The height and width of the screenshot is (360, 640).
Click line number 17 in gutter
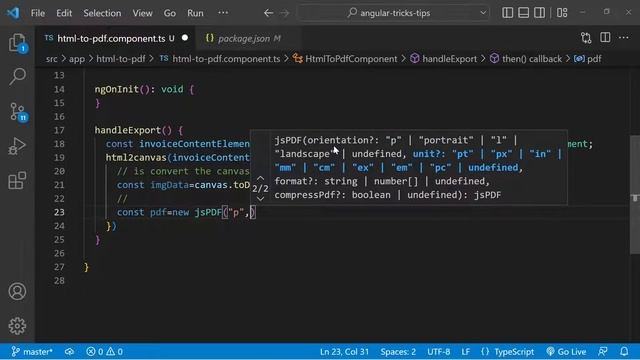point(59,130)
